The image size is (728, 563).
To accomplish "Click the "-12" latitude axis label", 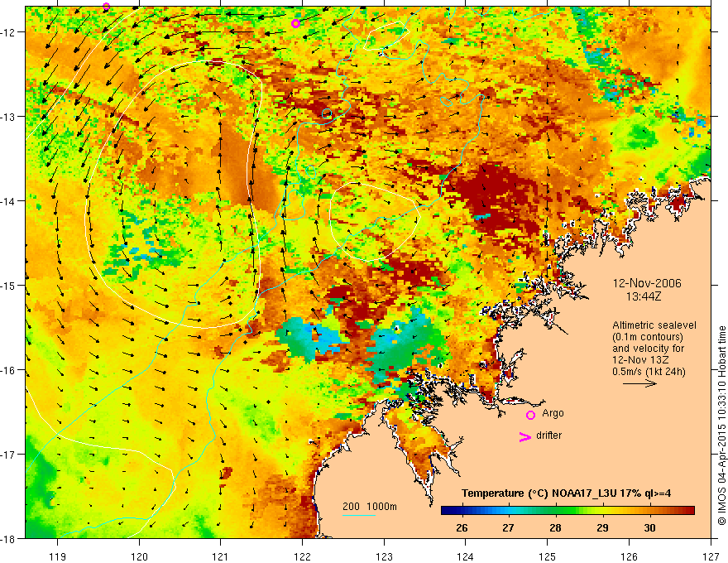I will [x=9, y=32].
